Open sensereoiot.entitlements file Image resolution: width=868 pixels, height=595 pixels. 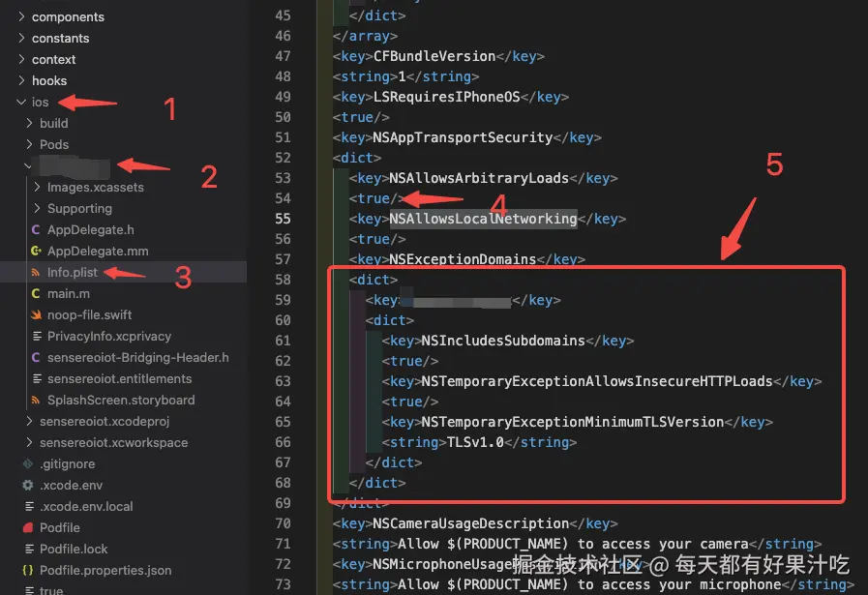click(x=120, y=378)
